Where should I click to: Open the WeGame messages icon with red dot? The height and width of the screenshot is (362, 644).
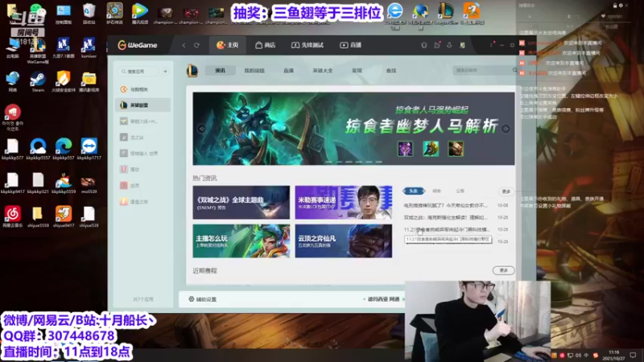point(437,45)
